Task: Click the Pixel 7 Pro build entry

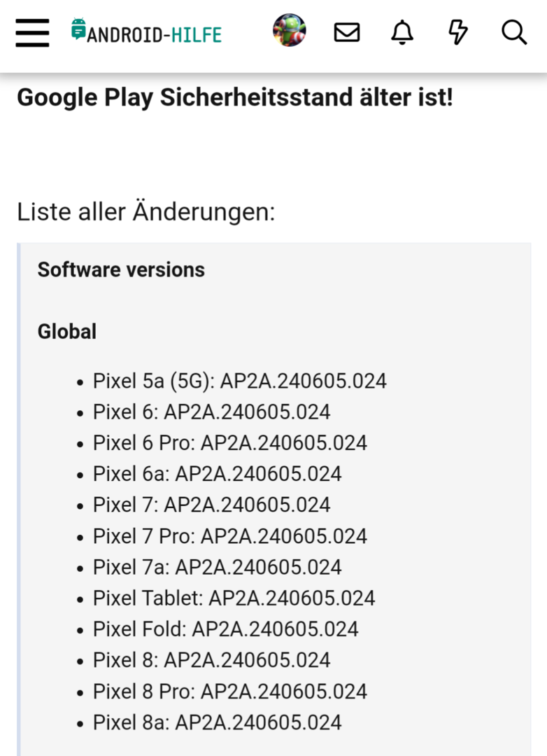Action: (229, 536)
